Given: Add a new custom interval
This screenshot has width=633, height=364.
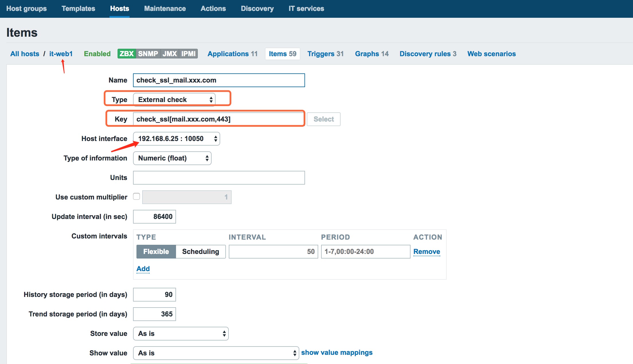Looking at the screenshot, I should pos(143,269).
